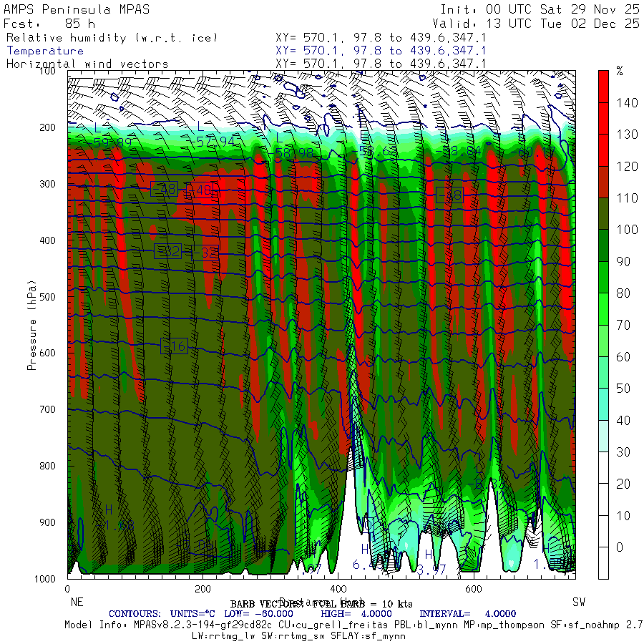Select the colorbar segment between 110 and 120
Image resolution: width=644 pixels, height=644 pixels.
(x=603, y=182)
